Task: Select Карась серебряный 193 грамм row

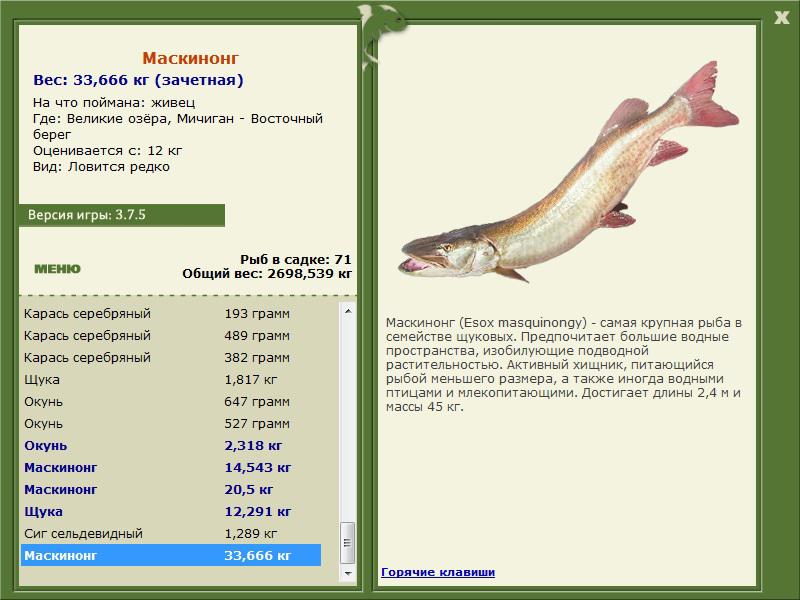Action: (171, 313)
